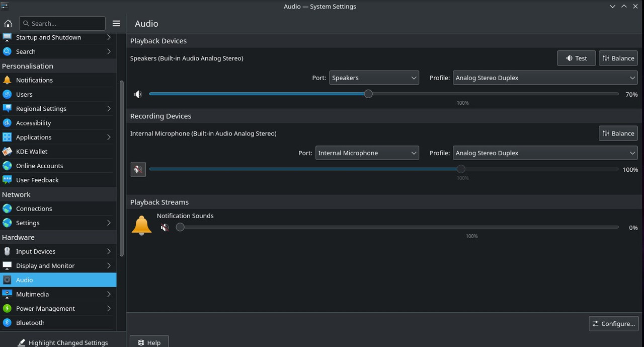The width and height of the screenshot is (644, 347).
Task: Open the Internal Microphone Port dropdown
Action: [367, 153]
